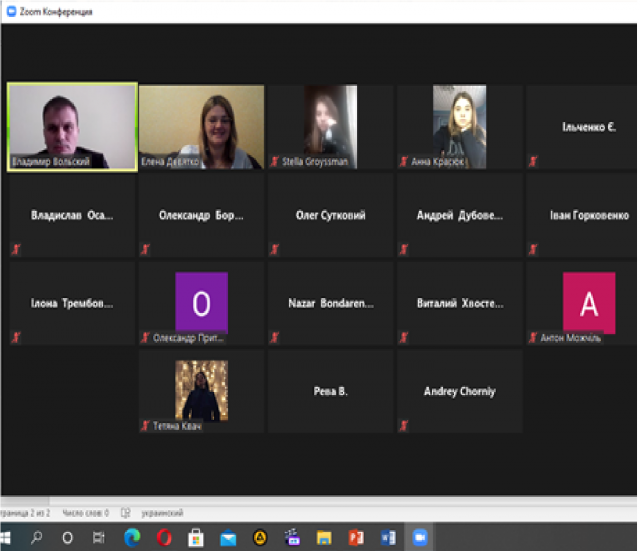Click muted mic icon beside Олександр Прит... label

point(145,338)
